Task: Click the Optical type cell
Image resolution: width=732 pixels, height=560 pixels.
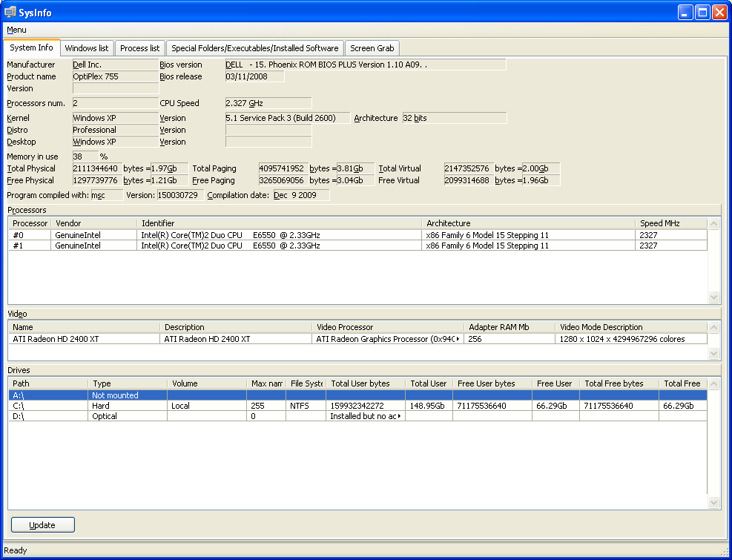Action: pos(128,415)
